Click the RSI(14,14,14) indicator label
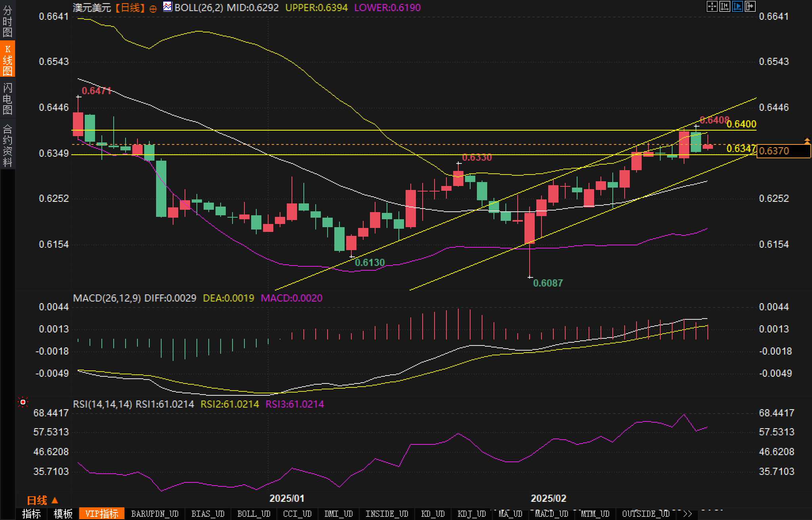812x520 pixels. [x=103, y=404]
